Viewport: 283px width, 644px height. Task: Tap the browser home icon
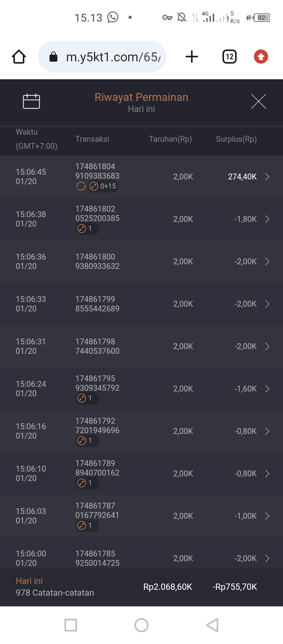(x=19, y=57)
